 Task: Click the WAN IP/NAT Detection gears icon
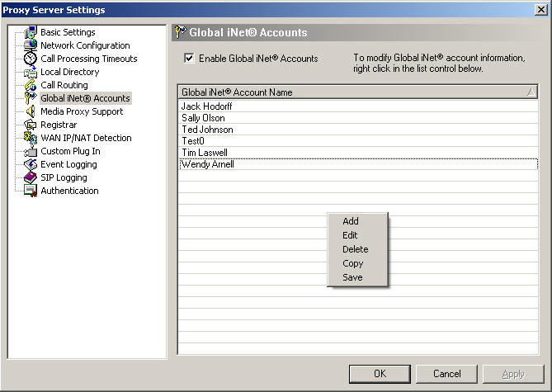(x=31, y=138)
